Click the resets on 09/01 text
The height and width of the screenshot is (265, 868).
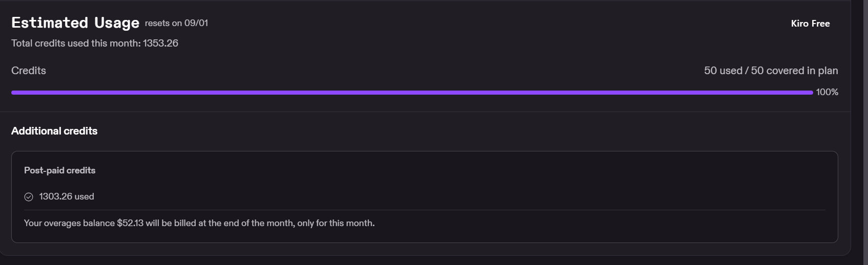[x=176, y=23]
